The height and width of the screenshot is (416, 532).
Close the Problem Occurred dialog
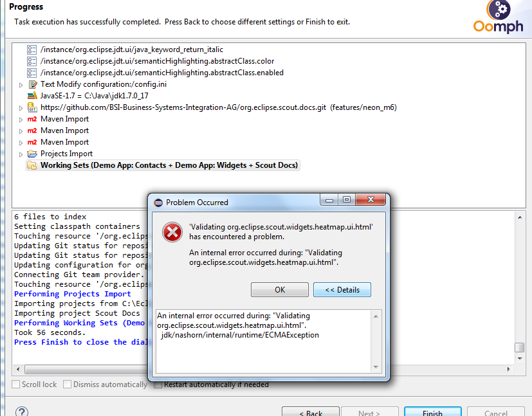pos(371,199)
